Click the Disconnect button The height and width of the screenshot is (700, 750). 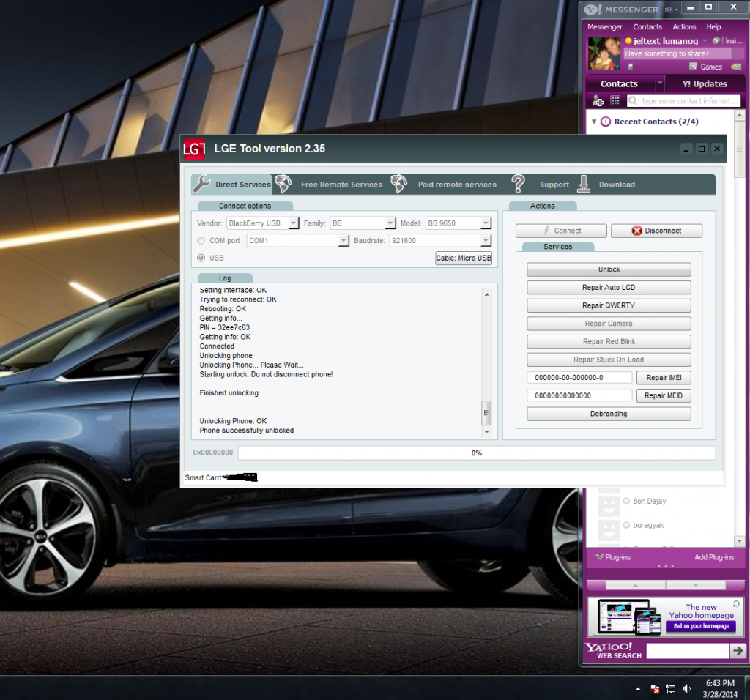(657, 231)
